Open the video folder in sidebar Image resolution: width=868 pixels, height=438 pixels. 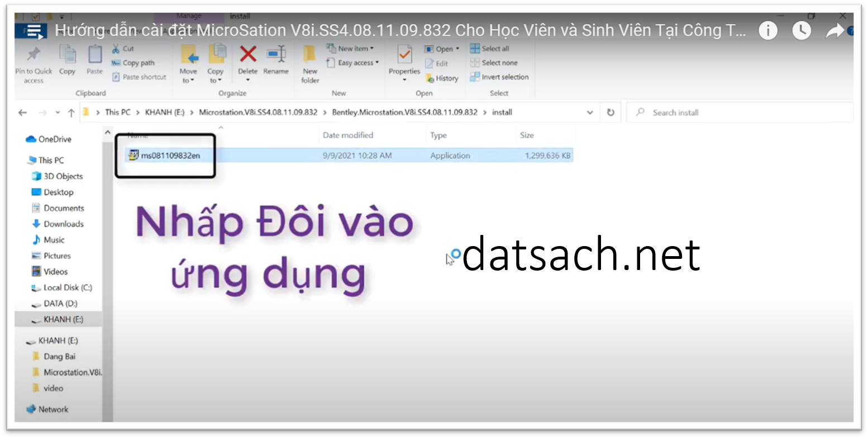pyautogui.click(x=48, y=388)
